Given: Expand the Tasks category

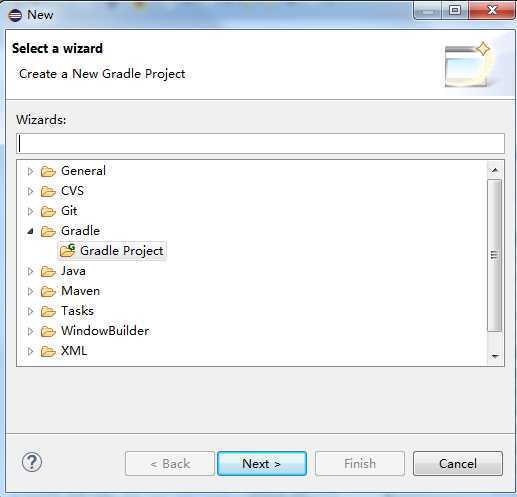Looking at the screenshot, I should [30, 311].
